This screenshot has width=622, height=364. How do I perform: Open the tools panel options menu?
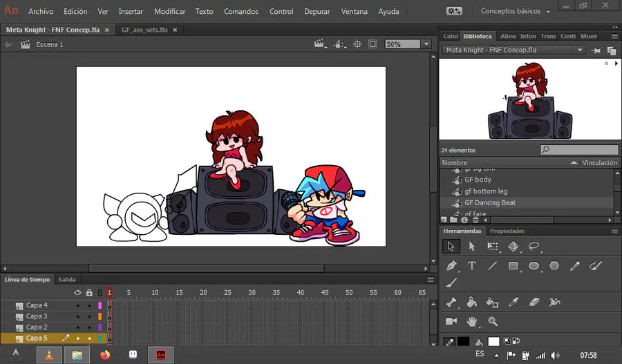pyautogui.click(x=614, y=231)
